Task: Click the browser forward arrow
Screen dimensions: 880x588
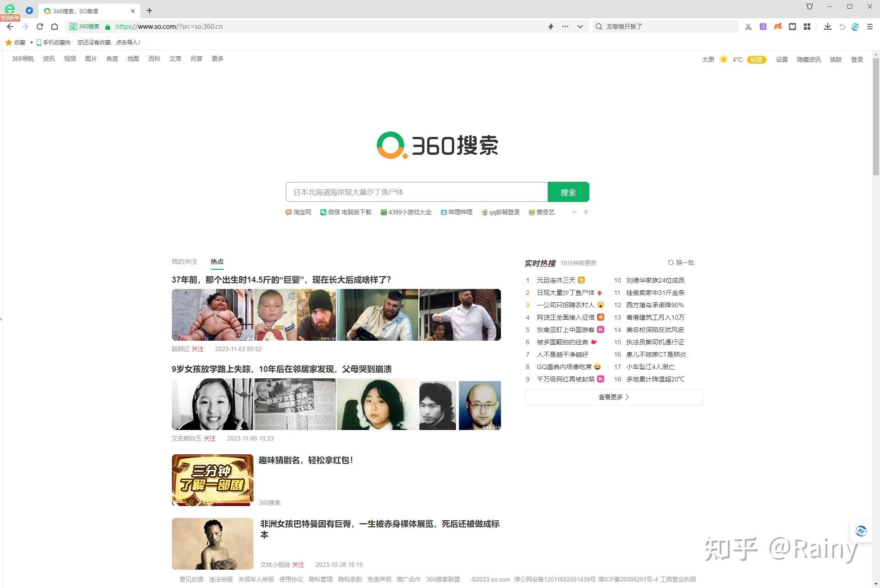Action: (25, 27)
